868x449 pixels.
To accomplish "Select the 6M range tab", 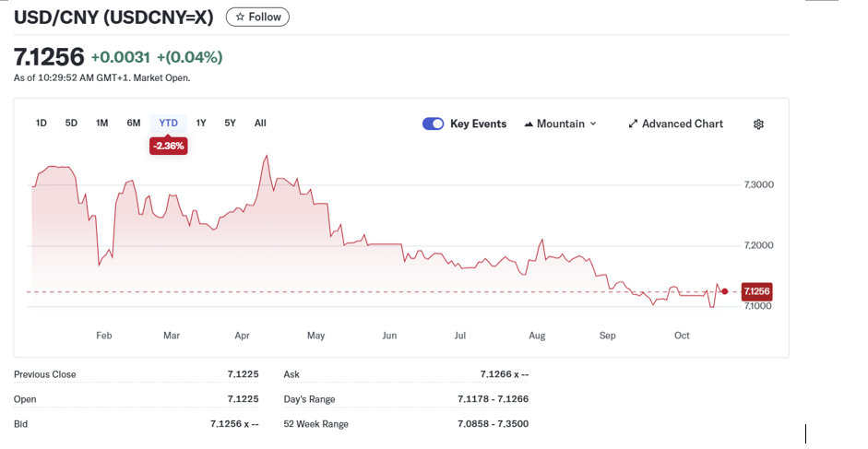I will [134, 124].
